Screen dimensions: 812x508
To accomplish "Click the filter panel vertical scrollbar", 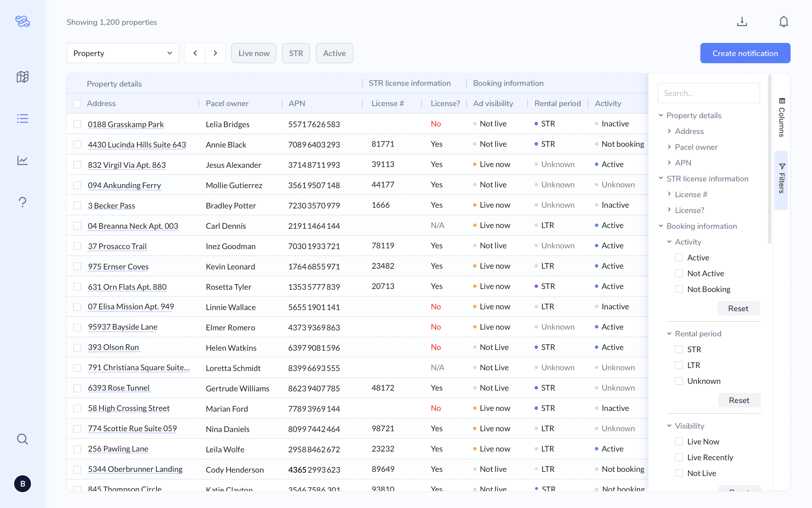I will point(770,158).
